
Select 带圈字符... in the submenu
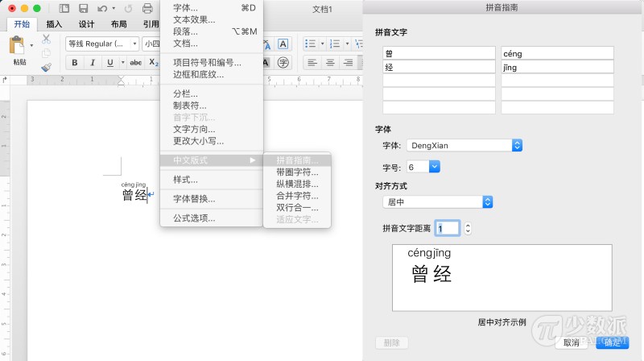point(297,172)
